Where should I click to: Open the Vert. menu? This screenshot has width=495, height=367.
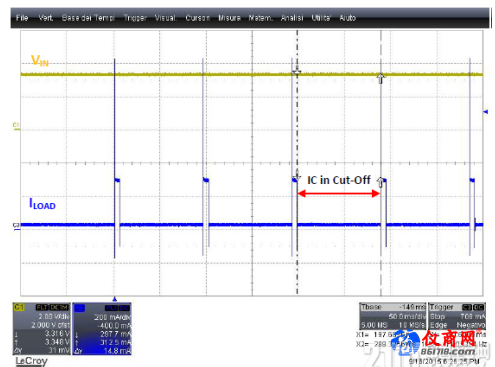click(46, 18)
